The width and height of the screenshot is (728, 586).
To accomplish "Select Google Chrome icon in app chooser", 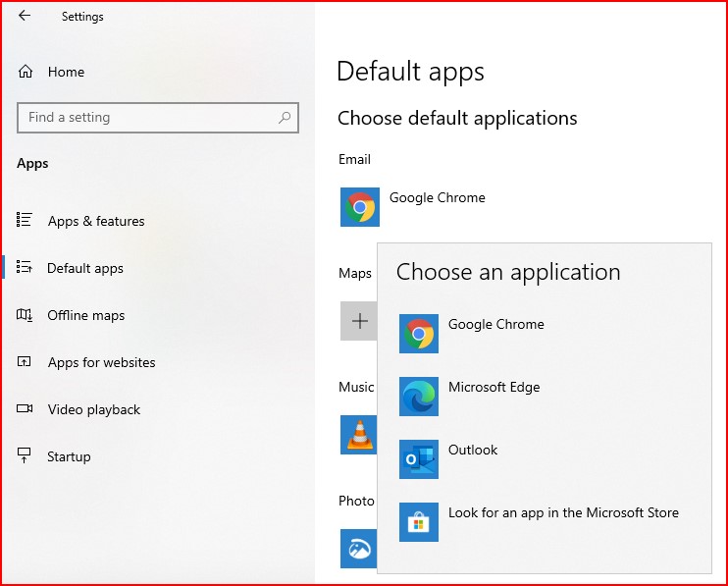I will click(419, 334).
